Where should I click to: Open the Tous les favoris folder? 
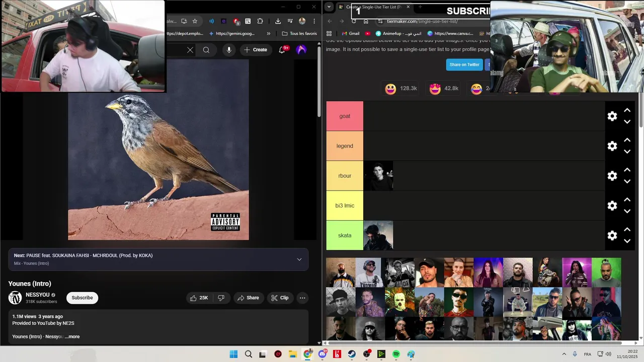(x=299, y=34)
